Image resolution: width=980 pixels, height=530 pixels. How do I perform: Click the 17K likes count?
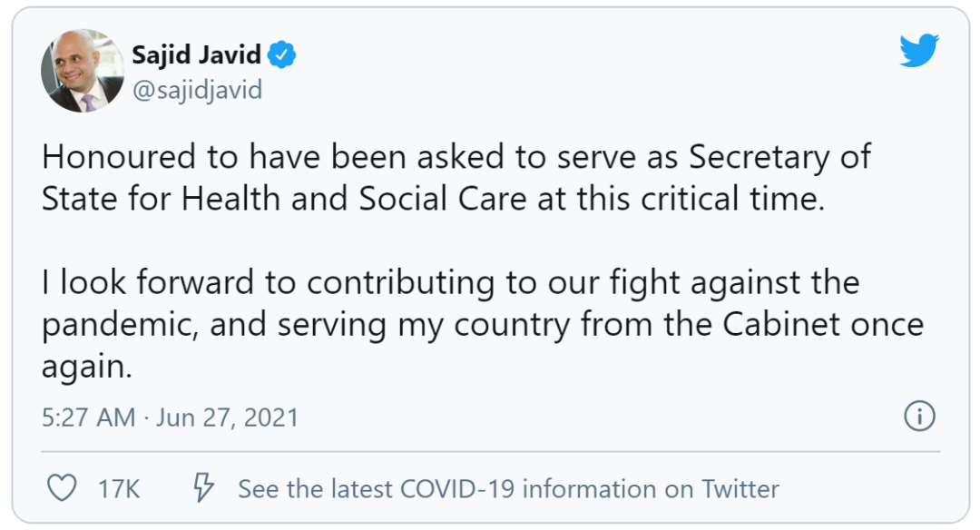click(119, 490)
